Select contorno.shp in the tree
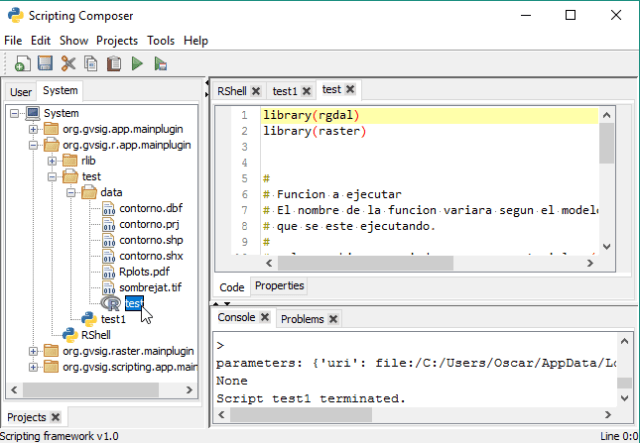The image size is (640, 443). tap(150, 240)
